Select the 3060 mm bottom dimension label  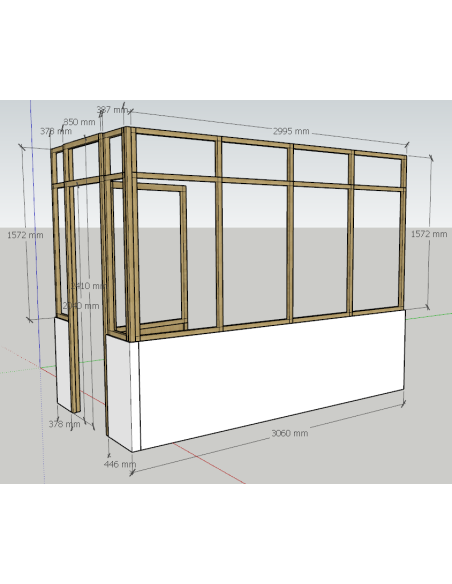pos(289,433)
